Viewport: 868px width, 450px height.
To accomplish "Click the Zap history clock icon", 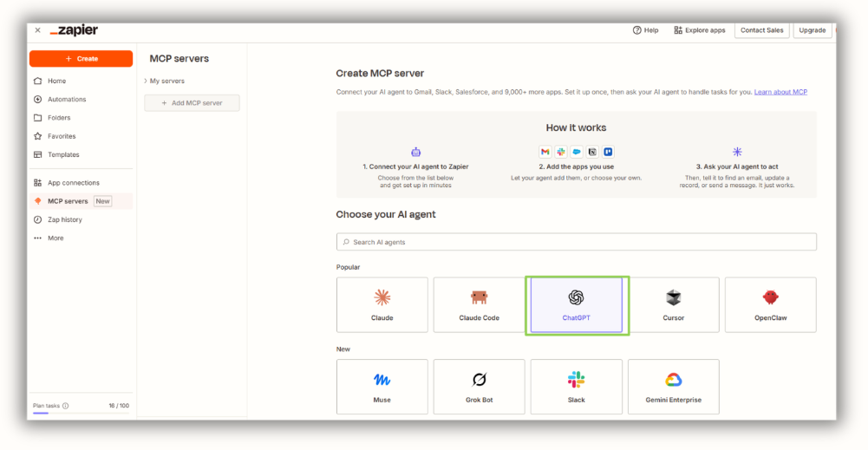I will pyautogui.click(x=37, y=219).
